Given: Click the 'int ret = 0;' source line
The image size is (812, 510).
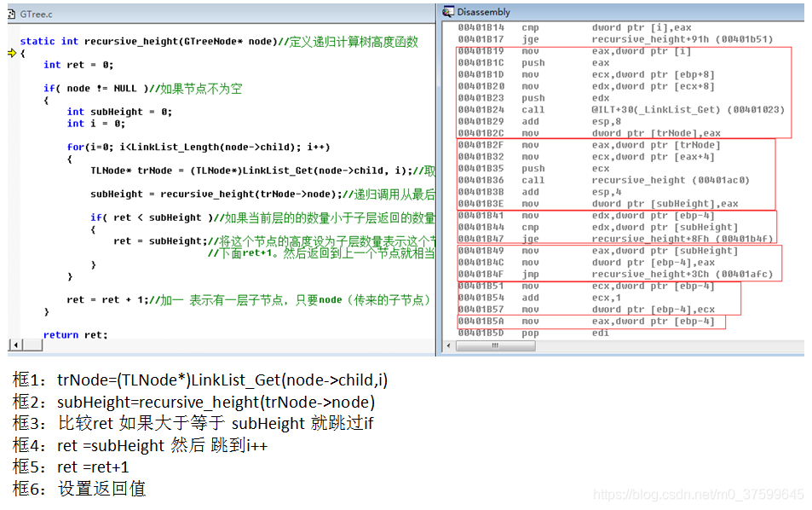Looking at the screenshot, I should tap(78, 65).
